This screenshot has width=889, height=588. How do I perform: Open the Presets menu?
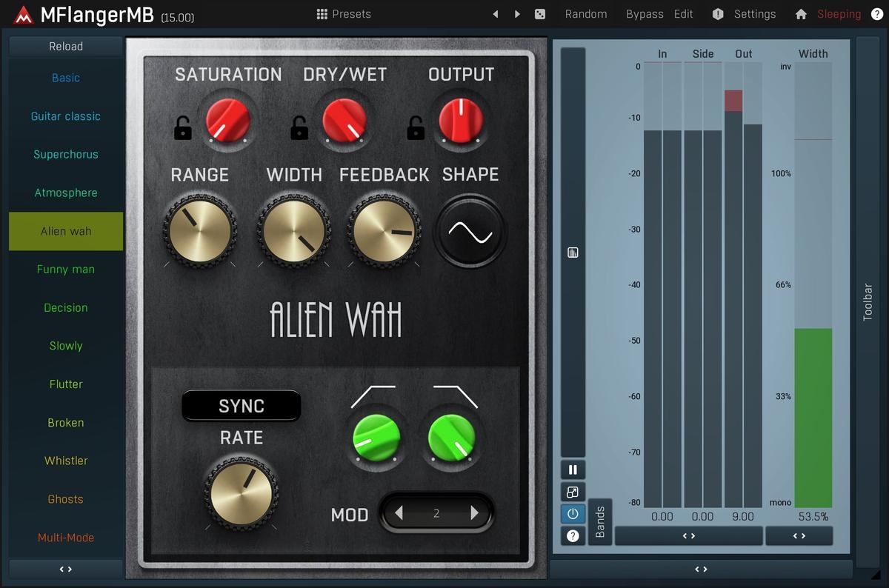344,14
